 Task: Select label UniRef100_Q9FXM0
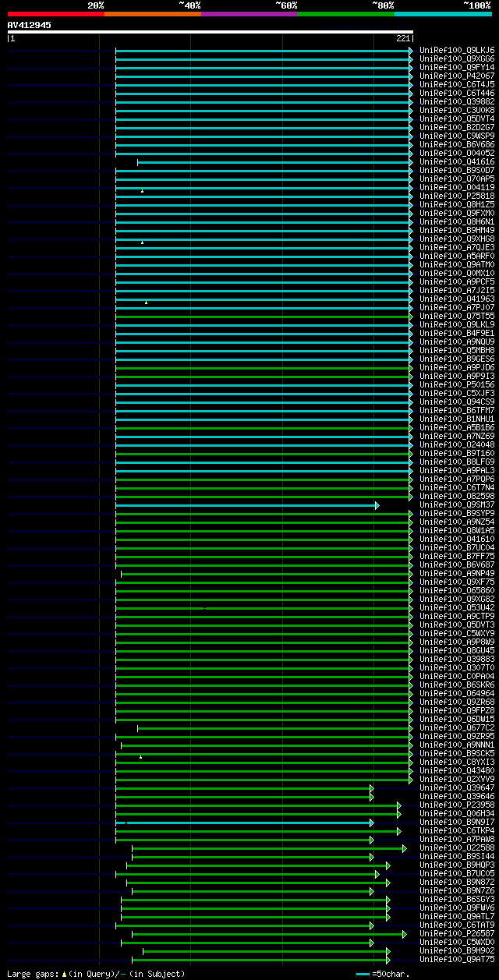tap(457, 213)
